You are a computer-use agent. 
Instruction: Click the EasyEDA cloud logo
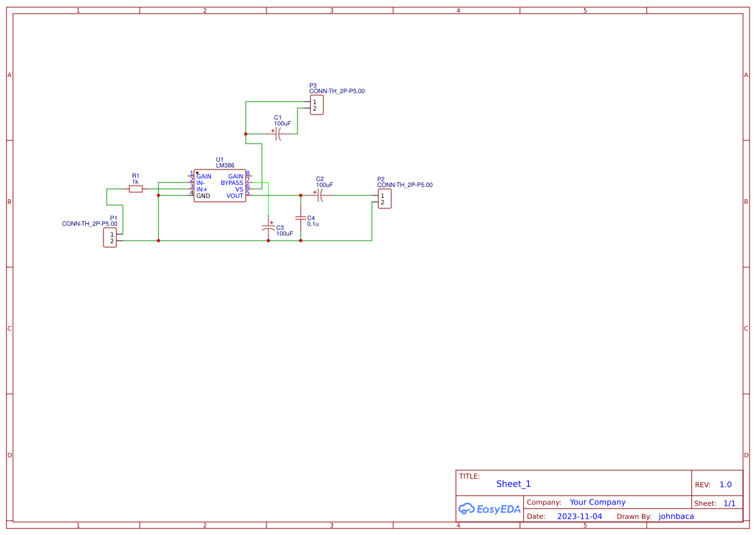tap(488, 509)
